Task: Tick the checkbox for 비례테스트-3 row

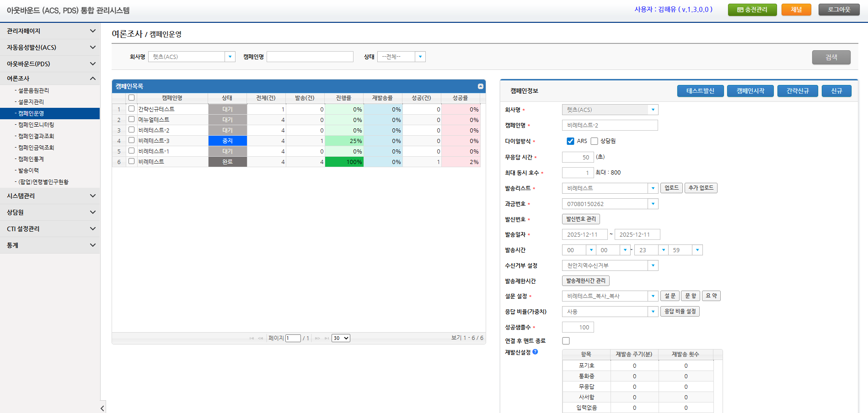Action: pos(132,140)
